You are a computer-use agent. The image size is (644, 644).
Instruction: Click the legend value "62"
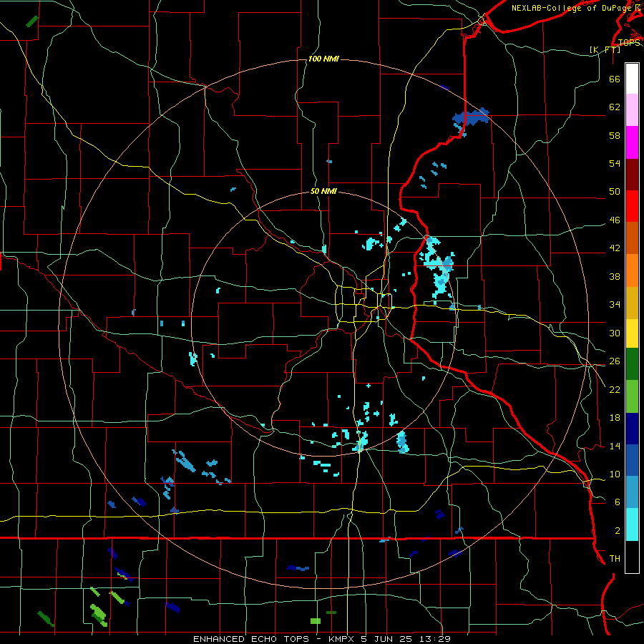click(615, 107)
